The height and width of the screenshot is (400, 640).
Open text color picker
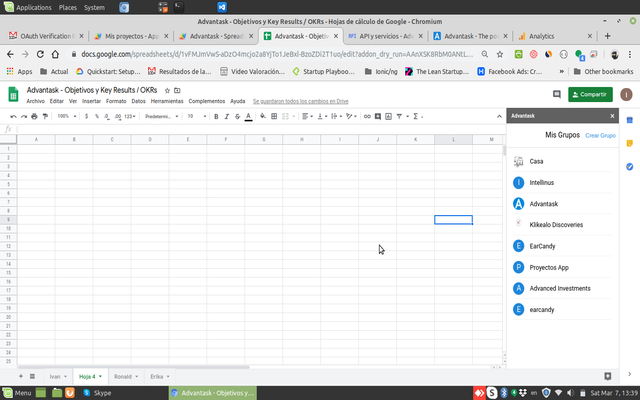point(248,116)
